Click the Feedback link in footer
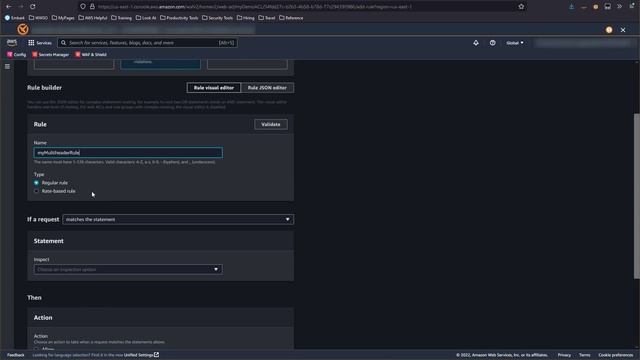The height and width of the screenshot is (360, 640). [x=16, y=355]
